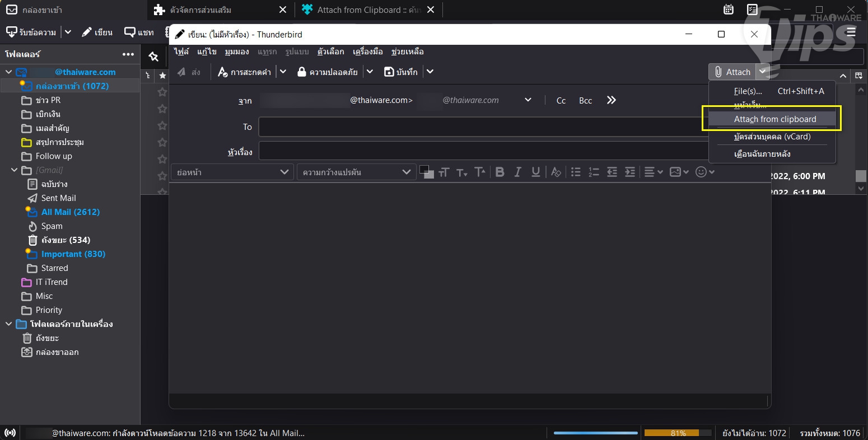Toggle Italic text formatting
Viewport: 868px width, 440px height.
[x=518, y=172]
